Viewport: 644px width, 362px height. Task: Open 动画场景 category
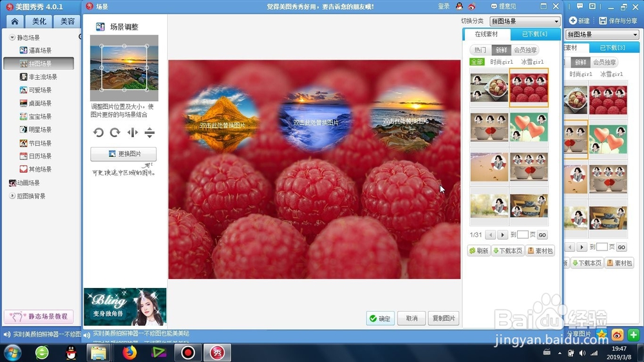click(x=24, y=183)
